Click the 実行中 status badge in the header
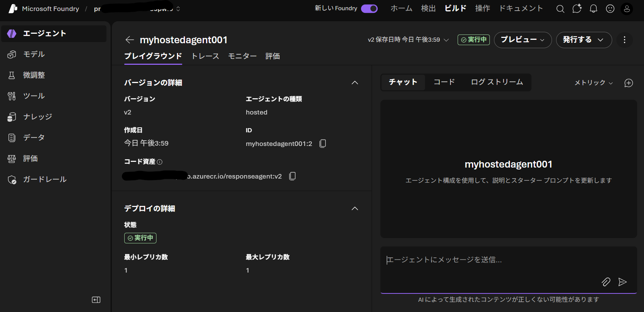The height and width of the screenshot is (312, 644). point(474,40)
